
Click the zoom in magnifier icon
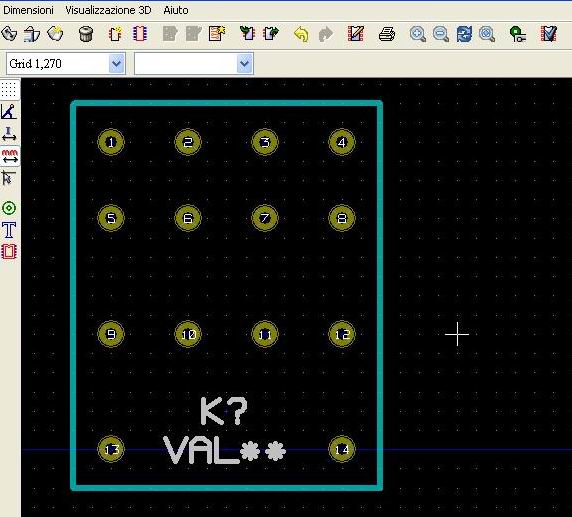[418, 34]
